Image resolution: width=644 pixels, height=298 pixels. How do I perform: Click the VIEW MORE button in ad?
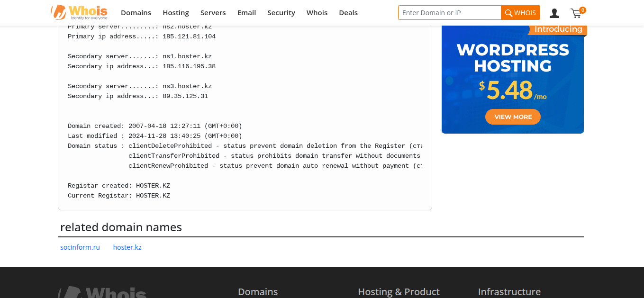point(513,117)
